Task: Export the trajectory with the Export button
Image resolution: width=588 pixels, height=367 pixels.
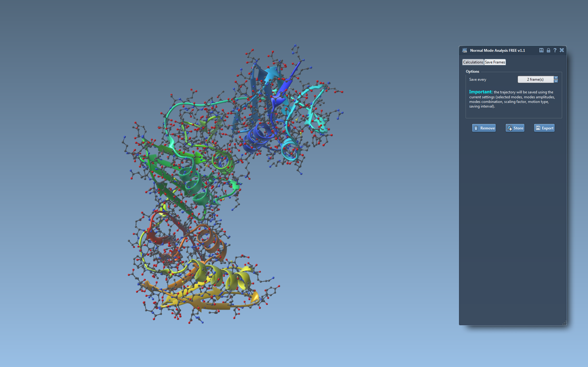Action: (544, 128)
